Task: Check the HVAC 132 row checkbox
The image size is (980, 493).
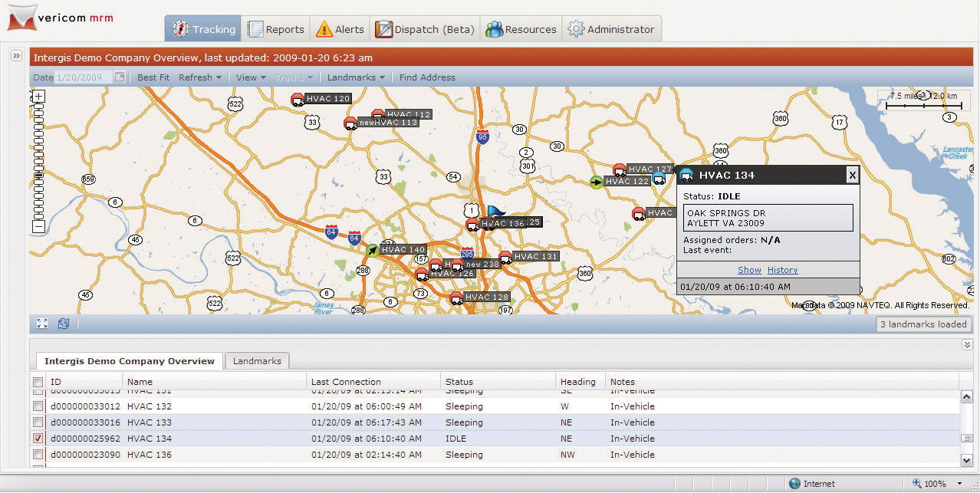Action: (x=38, y=406)
